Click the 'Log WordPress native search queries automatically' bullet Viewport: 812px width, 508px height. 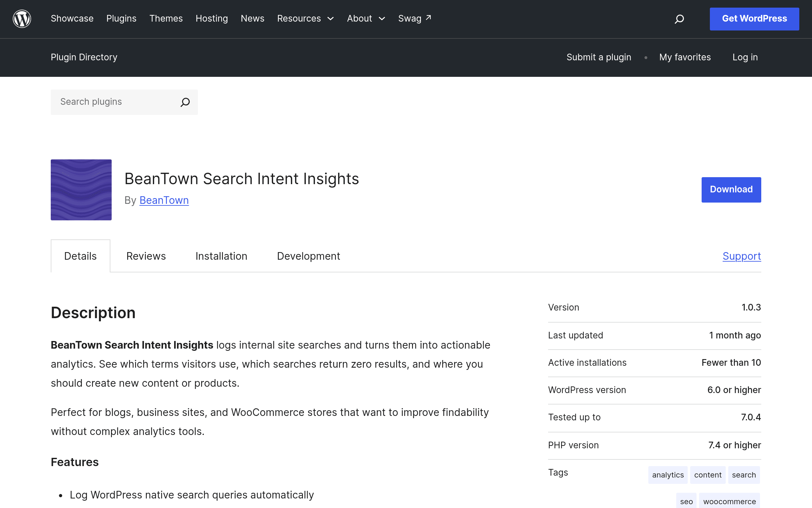coord(192,495)
